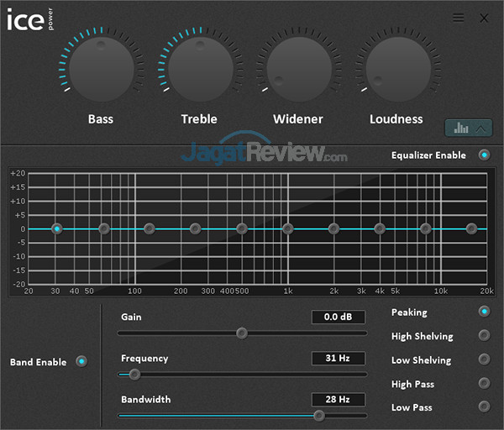Click the Widener knob
Viewport: 504px width, 430px height.
pos(298,70)
